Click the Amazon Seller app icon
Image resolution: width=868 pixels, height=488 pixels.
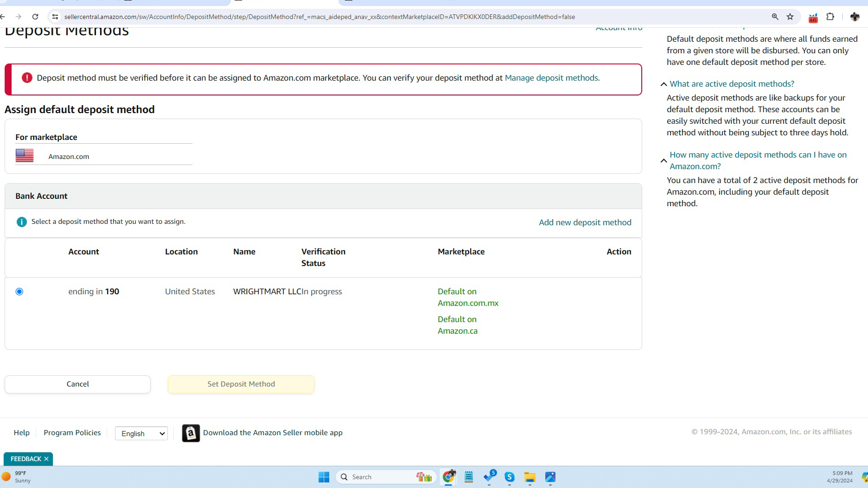pyautogui.click(x=191, y=433)
